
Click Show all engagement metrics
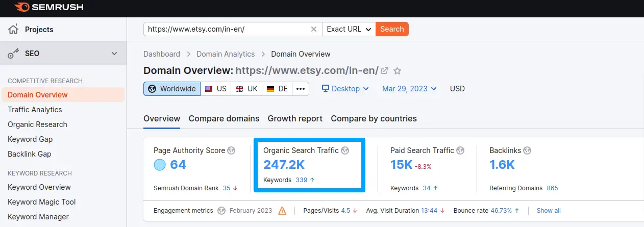click(x=549, y=211)
